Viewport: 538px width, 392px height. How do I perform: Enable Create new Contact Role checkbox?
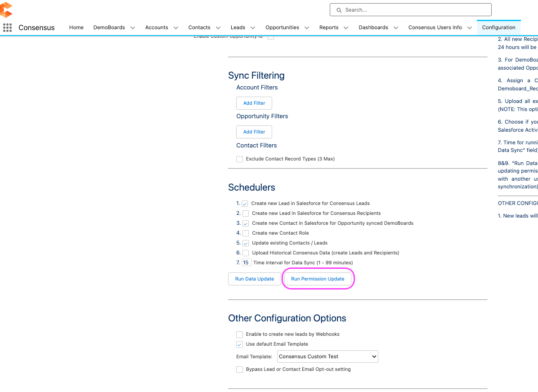246,234
